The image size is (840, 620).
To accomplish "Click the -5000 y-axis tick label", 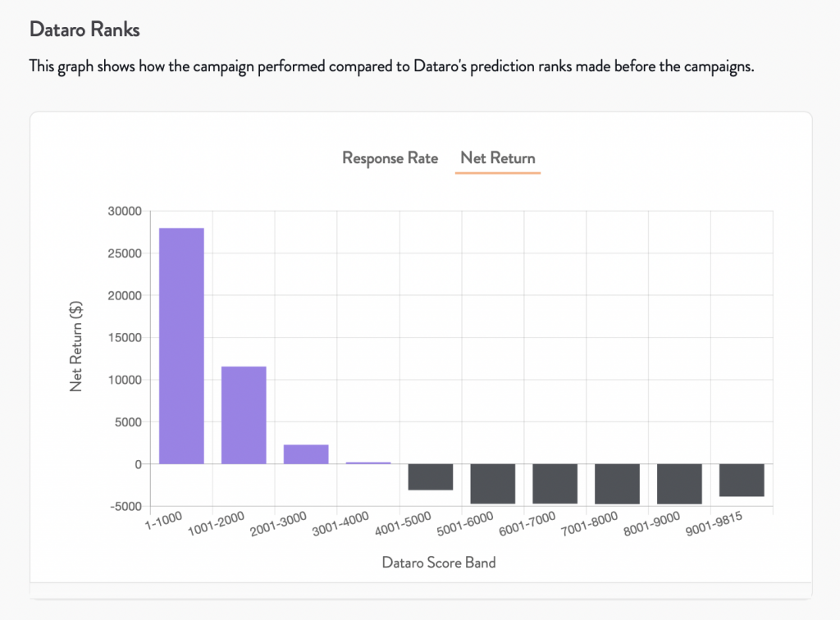I will 125,507.
